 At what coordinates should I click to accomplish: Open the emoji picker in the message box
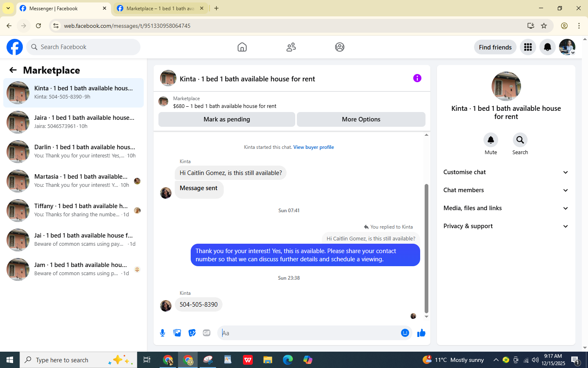(405, 333)
